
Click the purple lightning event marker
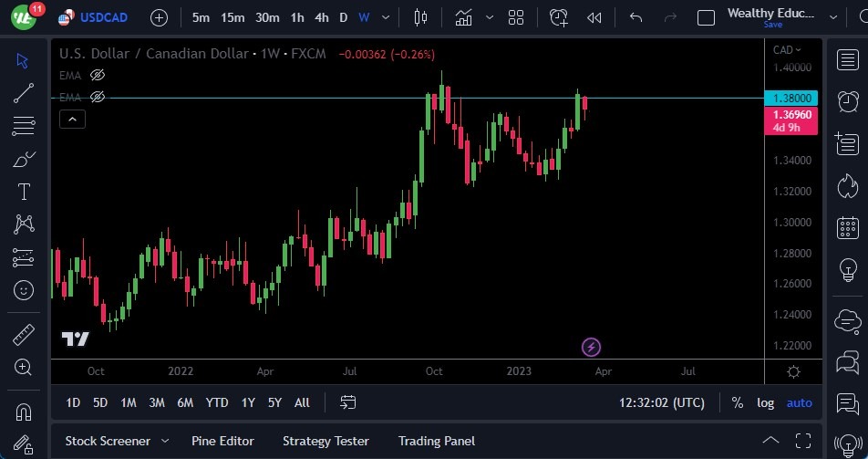click(x=591, y=348)
